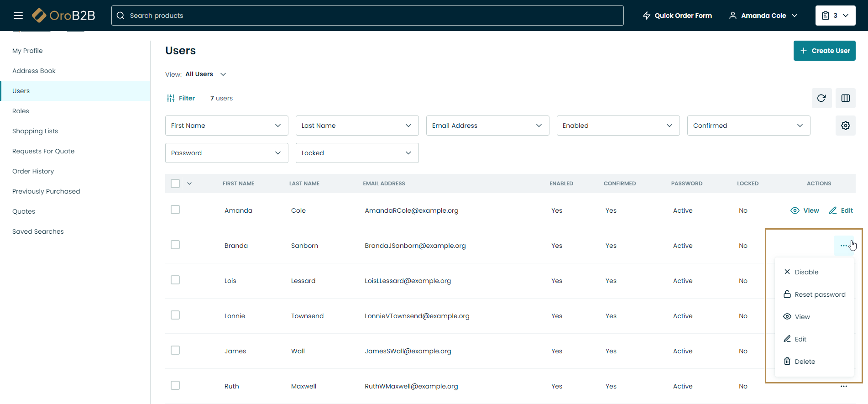Click the three-dot actions for Ruth Maxwell
Image resolution: width=868 pixels, height=404 pixels.
click(843, 386)
